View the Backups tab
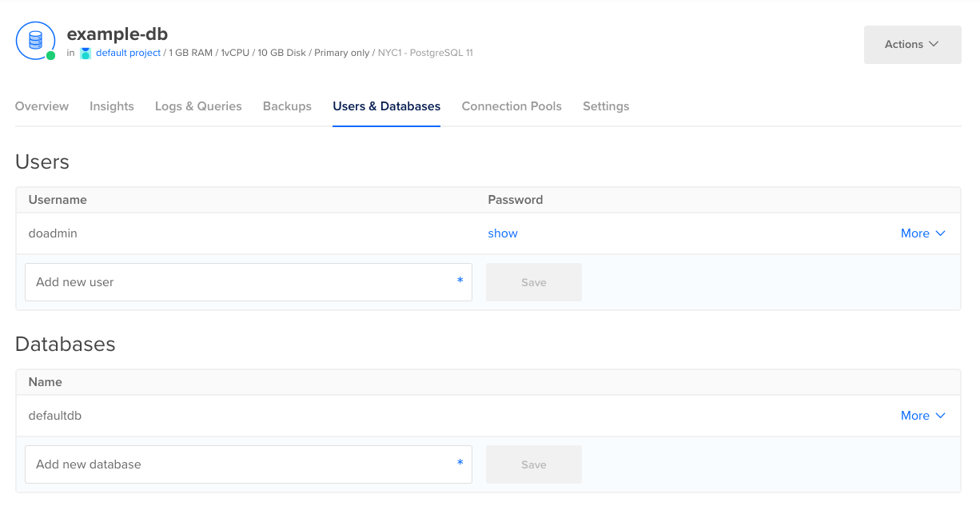Image resolution: width=980 pixels, height=518 pixels. coord(287,106)
